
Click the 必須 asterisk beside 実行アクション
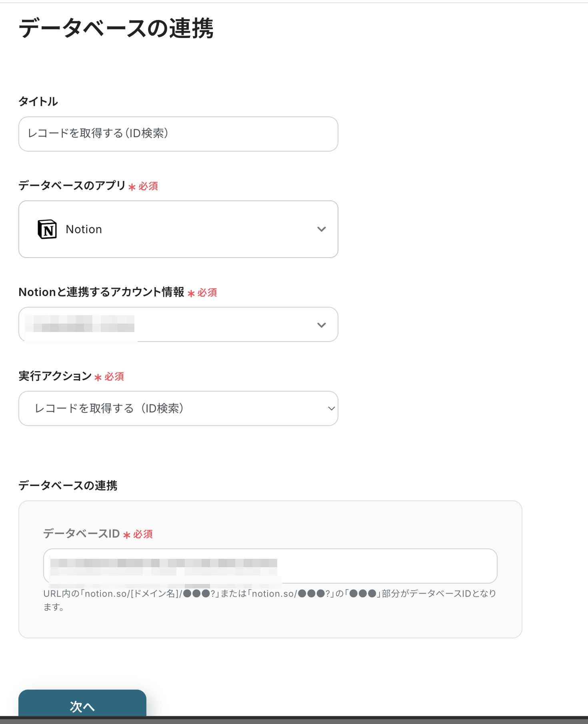[98, 377]
